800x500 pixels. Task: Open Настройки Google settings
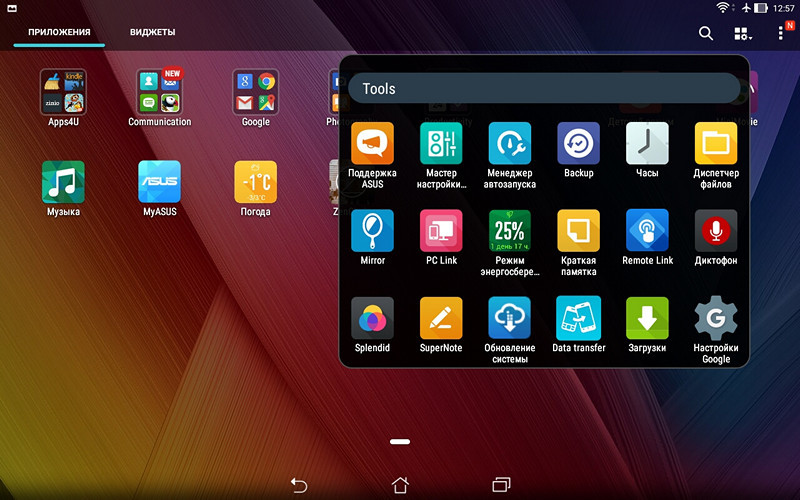click(x=716, y=318)
